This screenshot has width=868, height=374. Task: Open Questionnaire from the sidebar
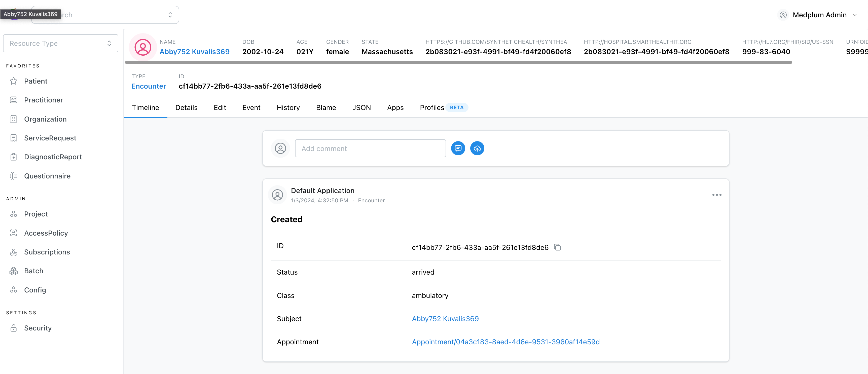click(x=47, y=176)
